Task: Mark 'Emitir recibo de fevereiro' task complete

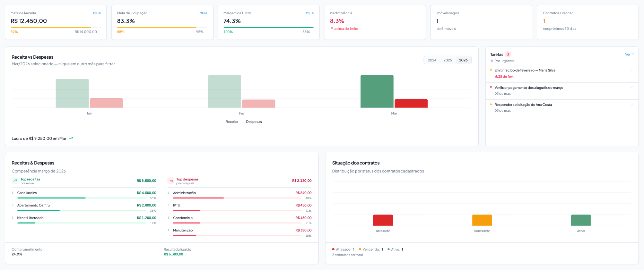Action: 632,70
